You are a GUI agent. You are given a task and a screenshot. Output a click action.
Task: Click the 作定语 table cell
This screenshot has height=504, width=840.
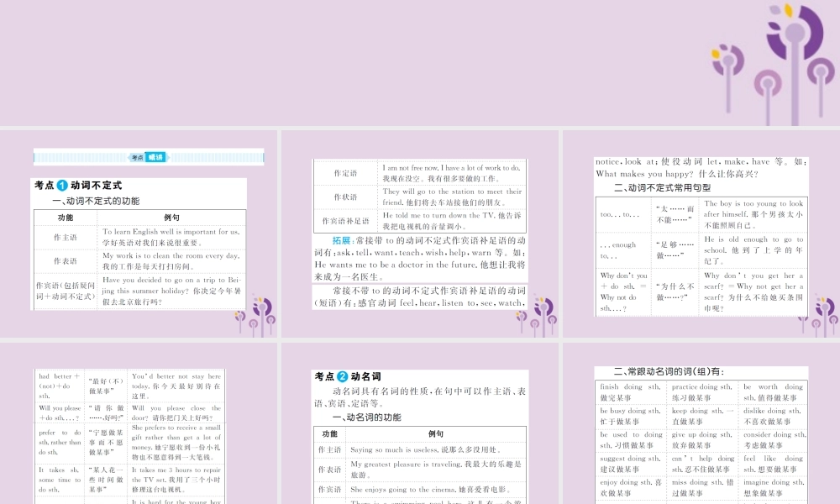pyautogui.click(x=345, y=173)
